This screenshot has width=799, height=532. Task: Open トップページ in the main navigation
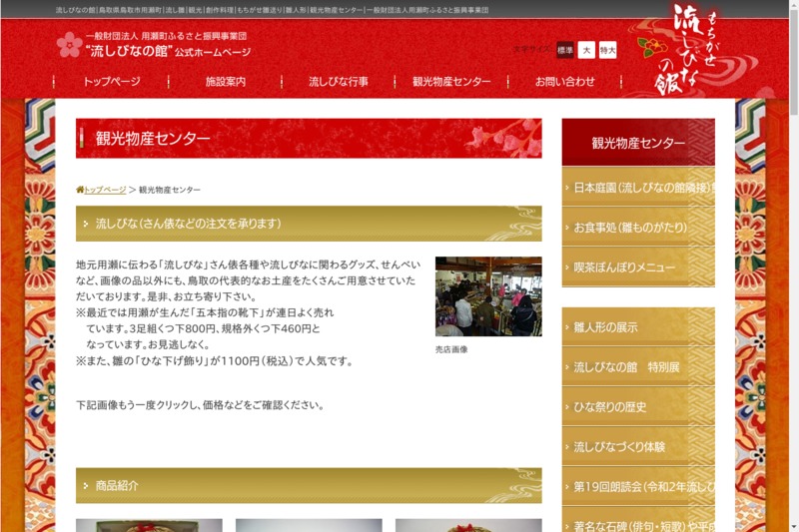112,82
